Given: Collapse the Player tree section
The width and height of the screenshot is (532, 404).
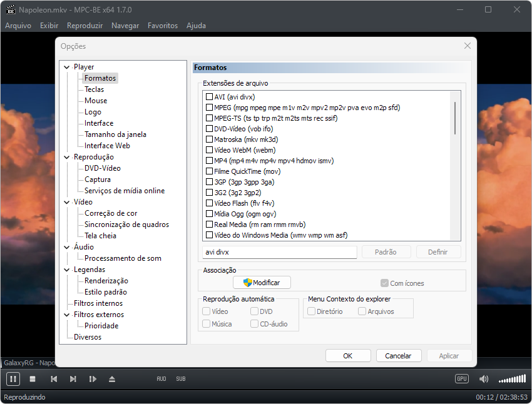Looking at the screenshot, I should pyautogui.click(x=66, y=66).
